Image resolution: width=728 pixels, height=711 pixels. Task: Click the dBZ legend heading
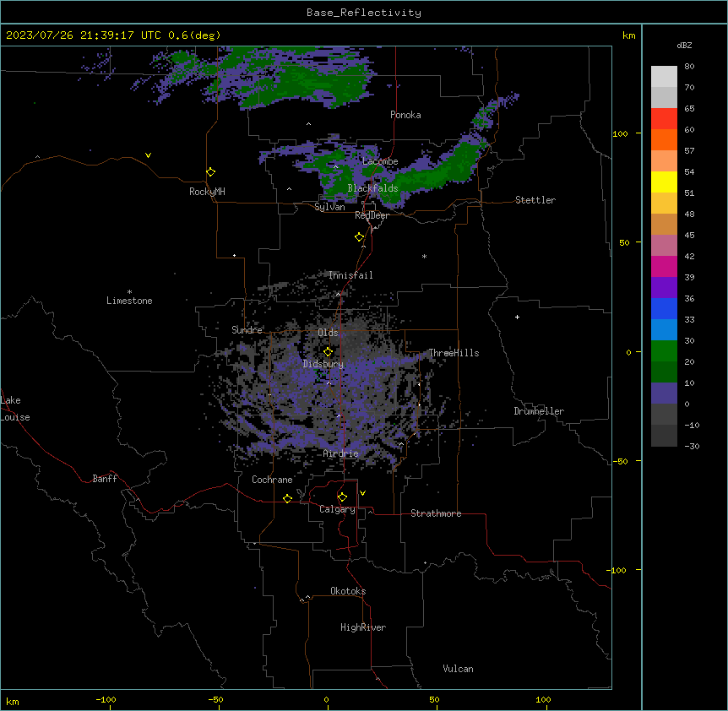(x=684, y=45)
